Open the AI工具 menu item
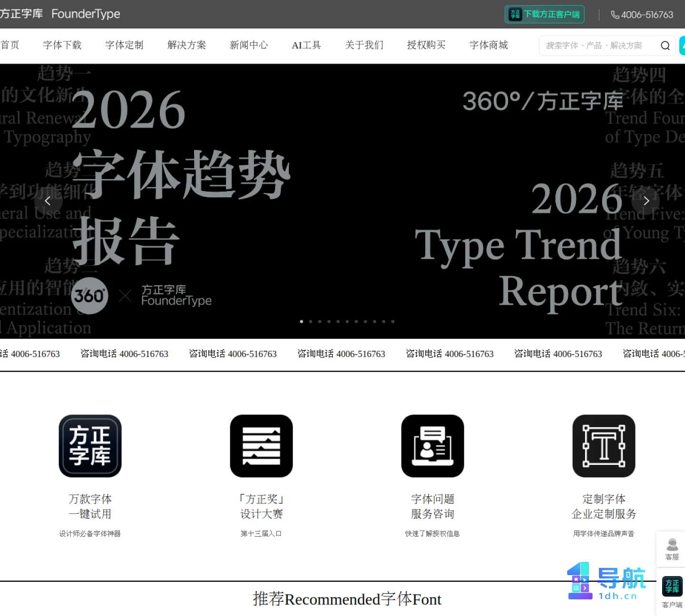Screen dimensions: 685x616 (306, 45)
